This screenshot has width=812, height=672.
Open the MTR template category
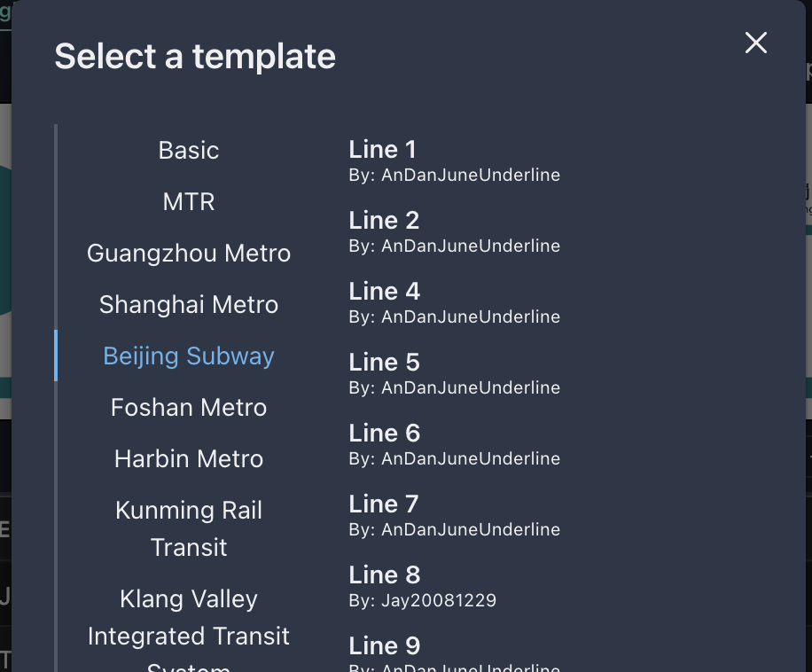tap(188, 201)
